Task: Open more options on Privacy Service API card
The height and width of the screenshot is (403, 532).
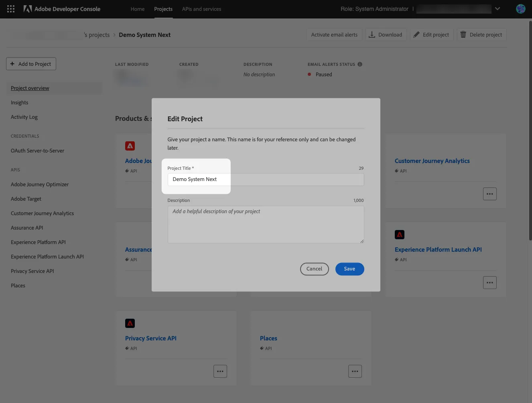Action: (220, 371)
